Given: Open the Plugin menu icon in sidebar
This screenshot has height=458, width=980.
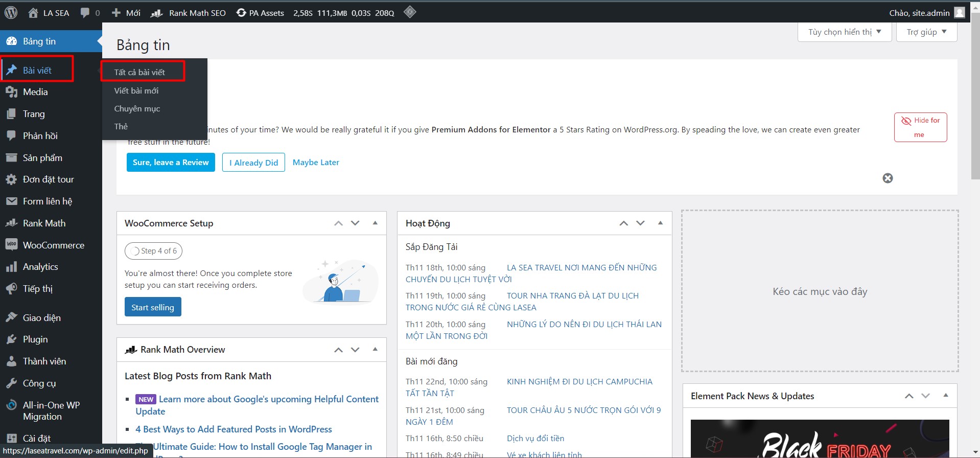Looking at the screenshot, I should coord(11,339).
